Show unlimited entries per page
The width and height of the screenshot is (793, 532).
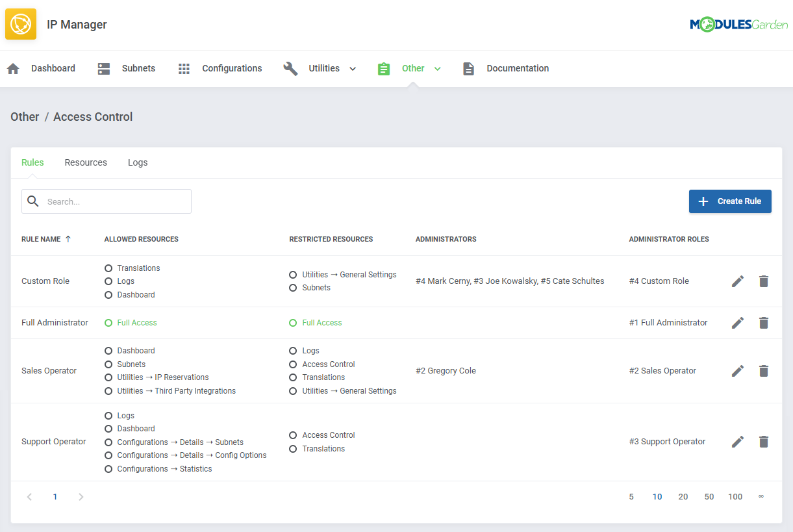(761, 496)
